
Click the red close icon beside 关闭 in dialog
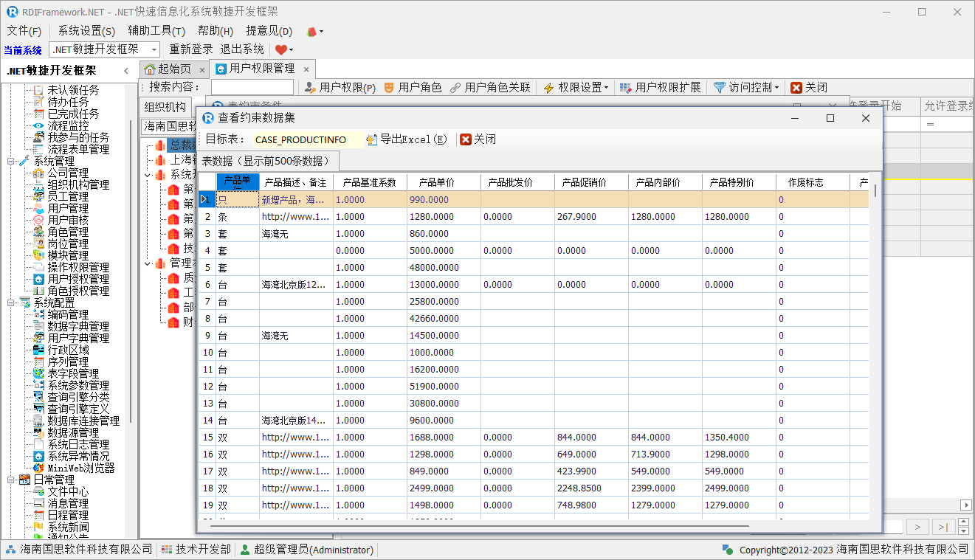click(465, 139)
